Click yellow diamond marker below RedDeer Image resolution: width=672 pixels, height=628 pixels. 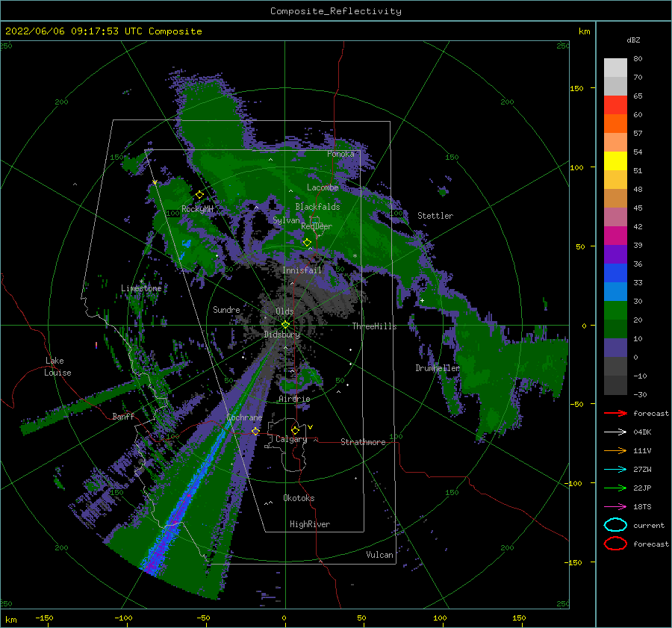[x=308, y=243]
